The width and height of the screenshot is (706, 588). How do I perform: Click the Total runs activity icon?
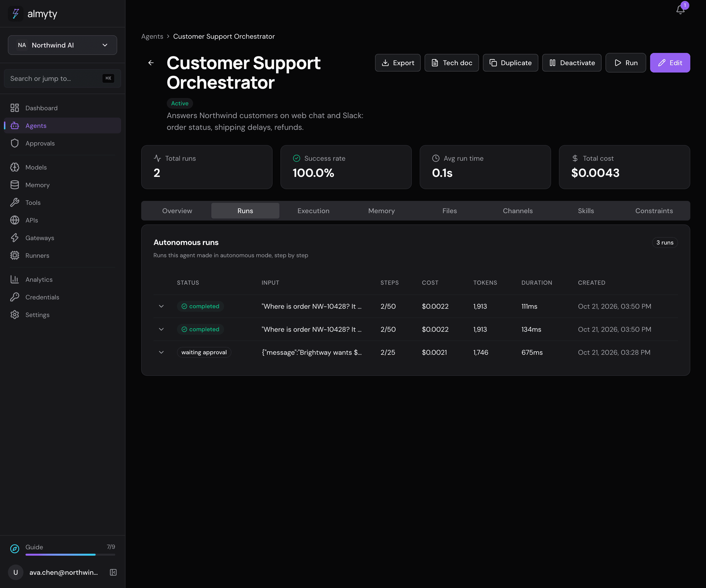click(x=157, y=158)
